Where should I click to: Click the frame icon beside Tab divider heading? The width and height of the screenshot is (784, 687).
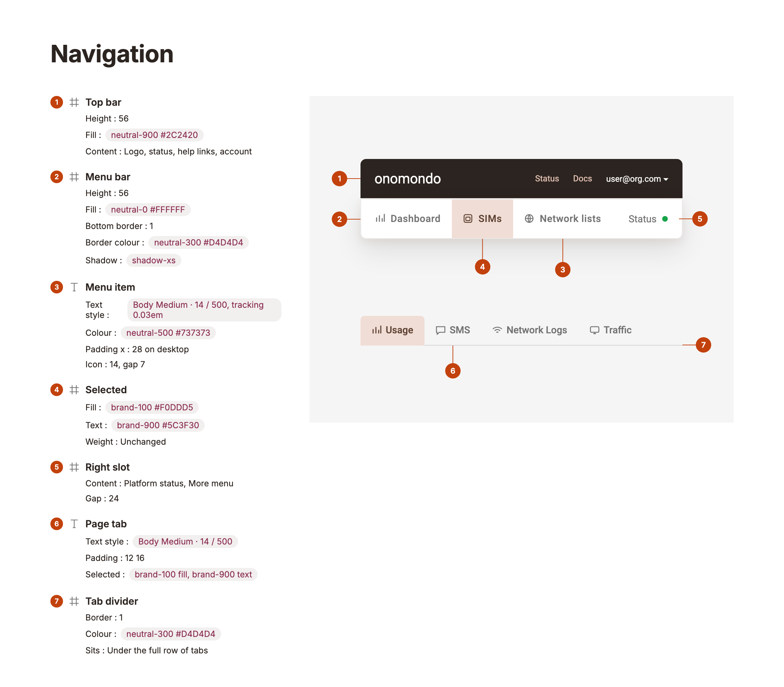click(74, 601)
